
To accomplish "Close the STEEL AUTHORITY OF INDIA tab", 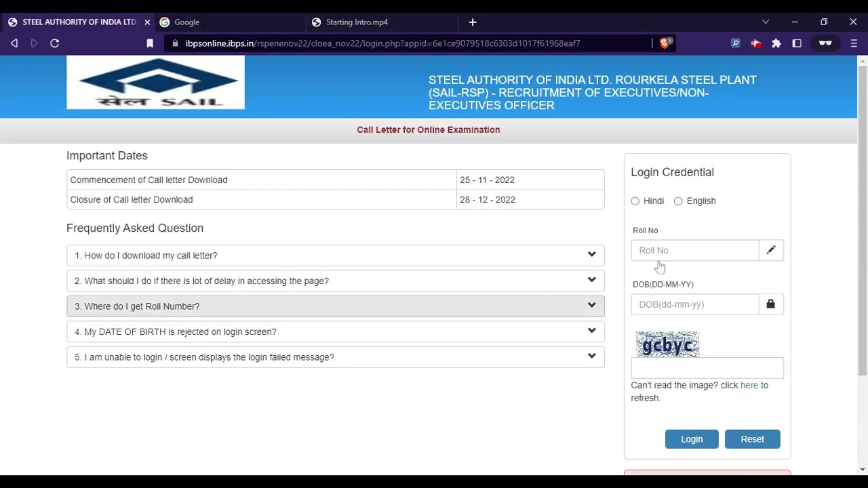I will click(147, 22).
